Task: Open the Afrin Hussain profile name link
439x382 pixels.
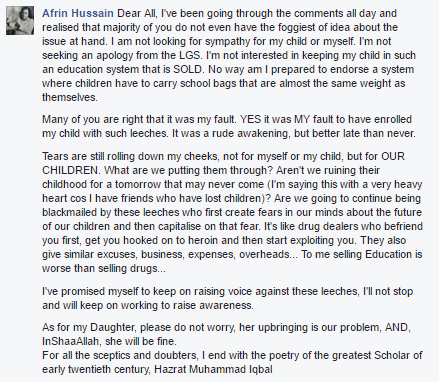Action: [x=78, y=13]
